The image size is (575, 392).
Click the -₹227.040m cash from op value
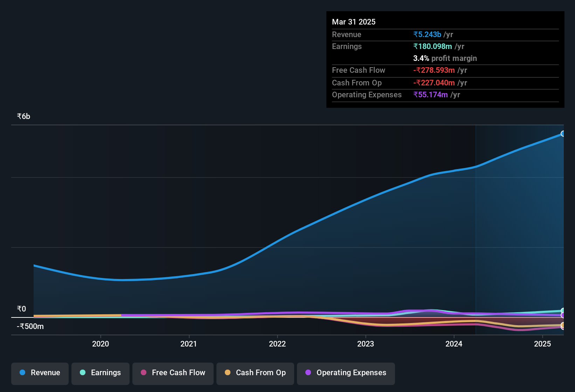(434, 83)
